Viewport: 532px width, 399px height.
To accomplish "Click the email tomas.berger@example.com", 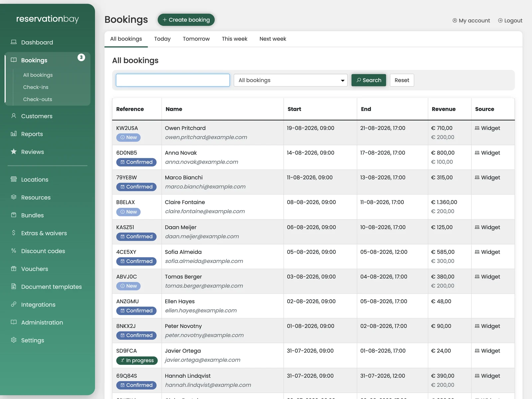I will pos(204,286).
